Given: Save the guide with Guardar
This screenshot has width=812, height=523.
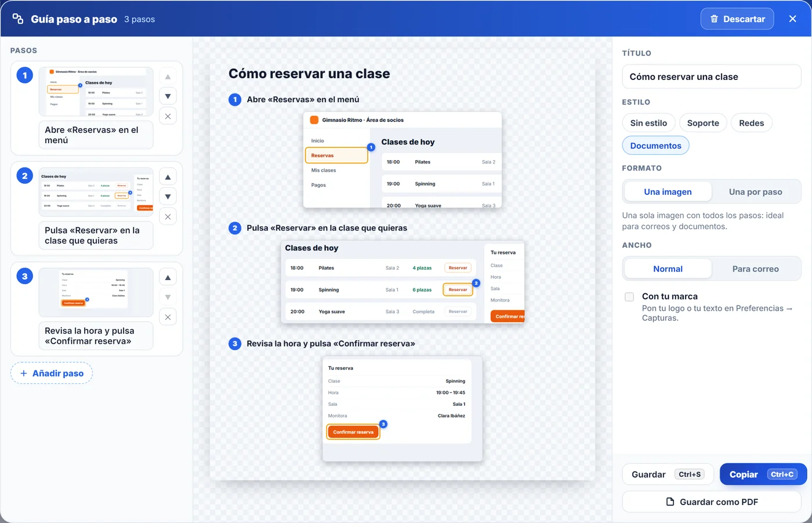Looking at the screenshot, I should coord(669,474).
